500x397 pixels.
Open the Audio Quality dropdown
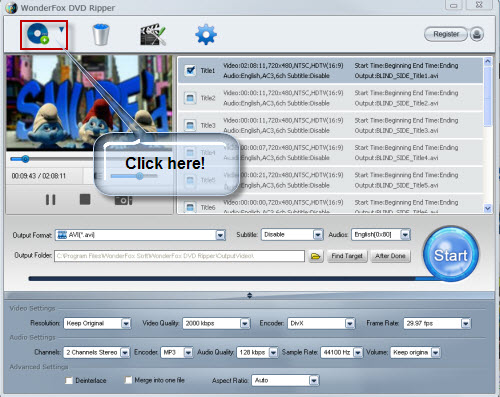point(273,352)
